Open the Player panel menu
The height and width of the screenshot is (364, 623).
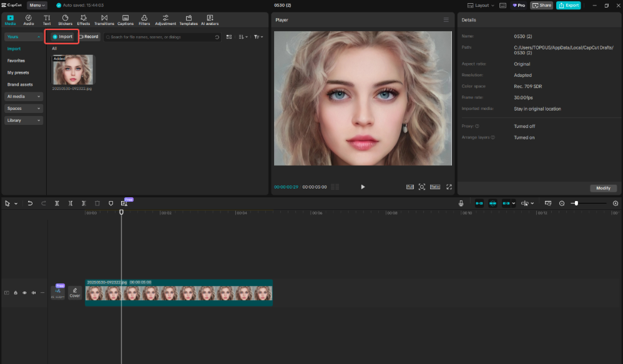pos(446,20)
